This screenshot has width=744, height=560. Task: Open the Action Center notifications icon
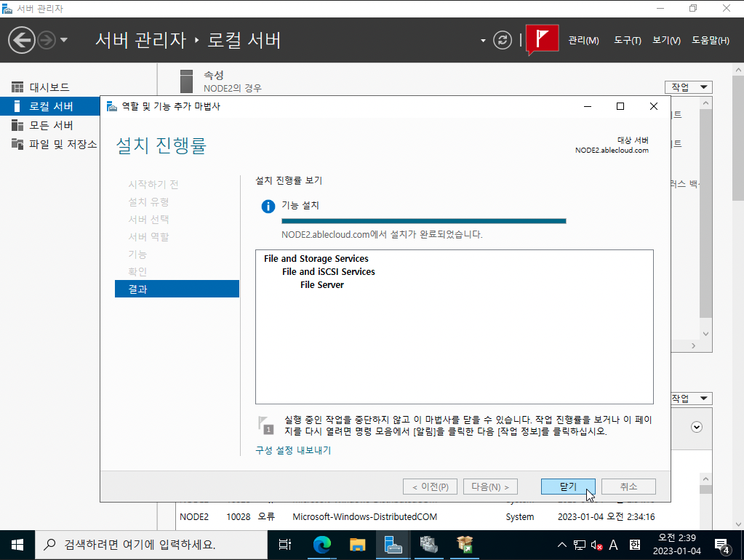722,545
